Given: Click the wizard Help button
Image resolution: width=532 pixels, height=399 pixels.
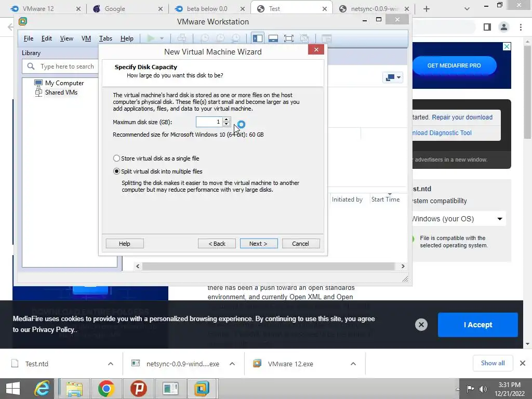Looking at the screenshot, I should point(125,244).
